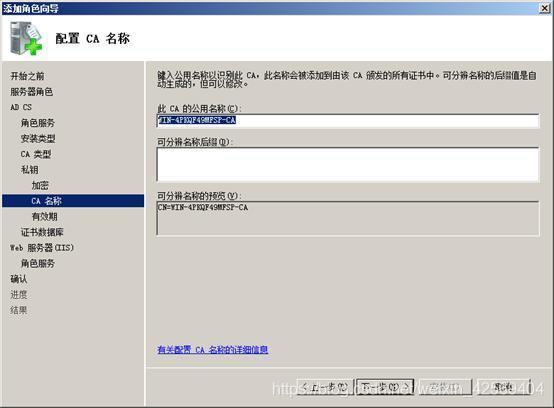Click the 可分辨名称后缀 text box

point(348,165)
